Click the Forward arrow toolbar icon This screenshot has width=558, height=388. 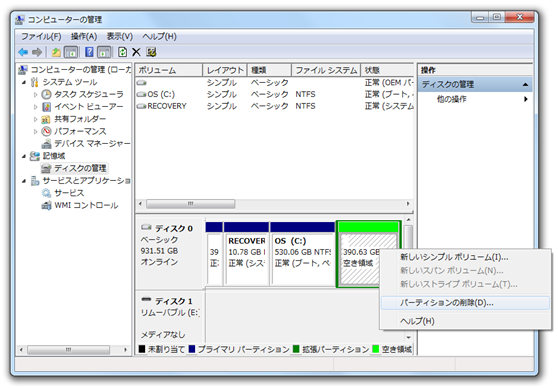click(x=37, y=52)
